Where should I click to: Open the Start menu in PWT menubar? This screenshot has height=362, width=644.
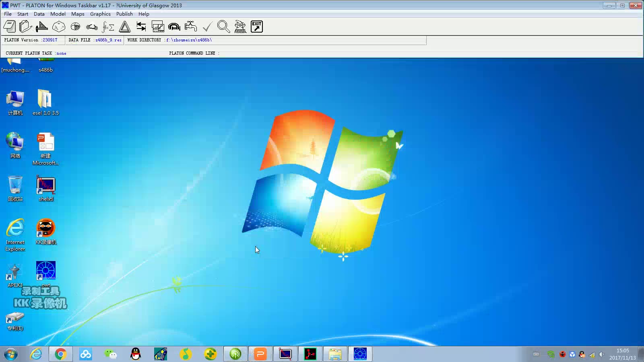coord(23,14)
